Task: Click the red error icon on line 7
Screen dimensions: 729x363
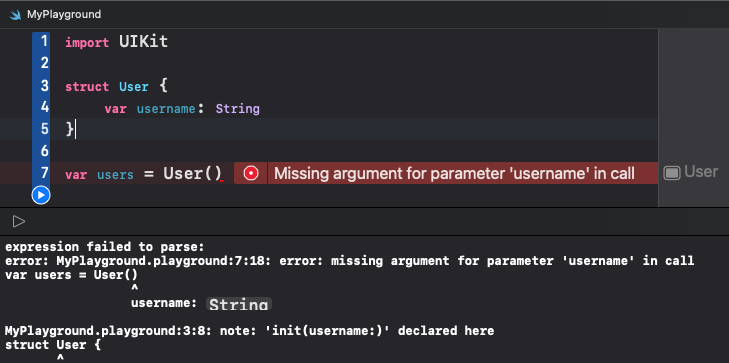Action: (x=251, y=173)
